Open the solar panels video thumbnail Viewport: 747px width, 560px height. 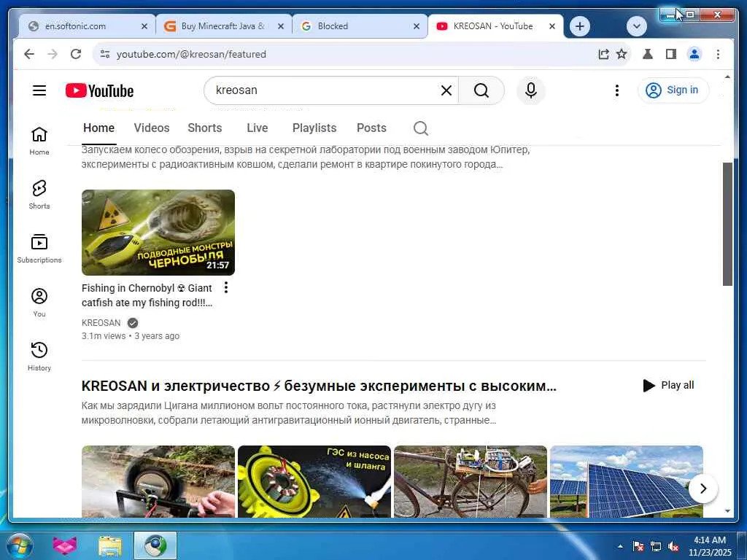(x=627, y=481)
